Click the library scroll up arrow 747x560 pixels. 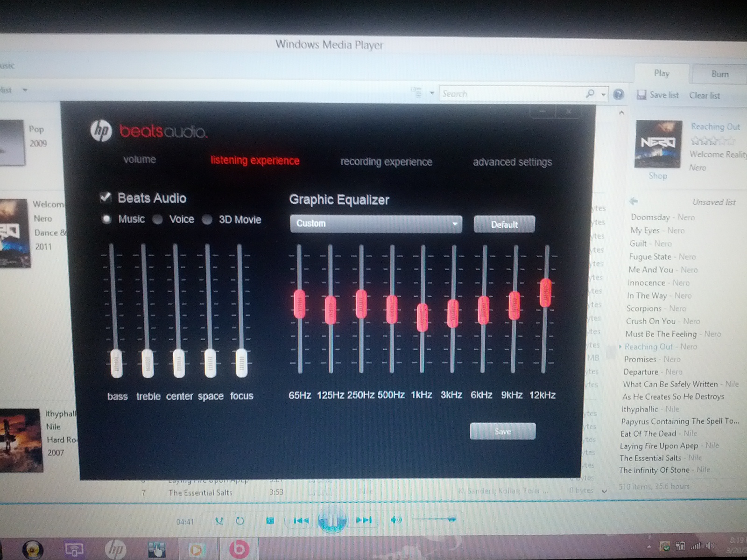(621, 113)
